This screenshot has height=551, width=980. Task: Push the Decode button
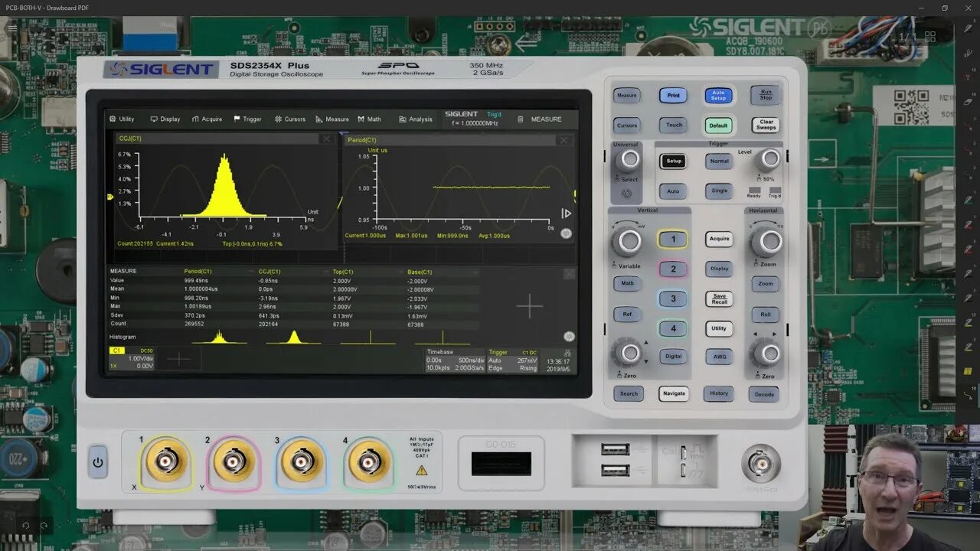coord(764,395)
